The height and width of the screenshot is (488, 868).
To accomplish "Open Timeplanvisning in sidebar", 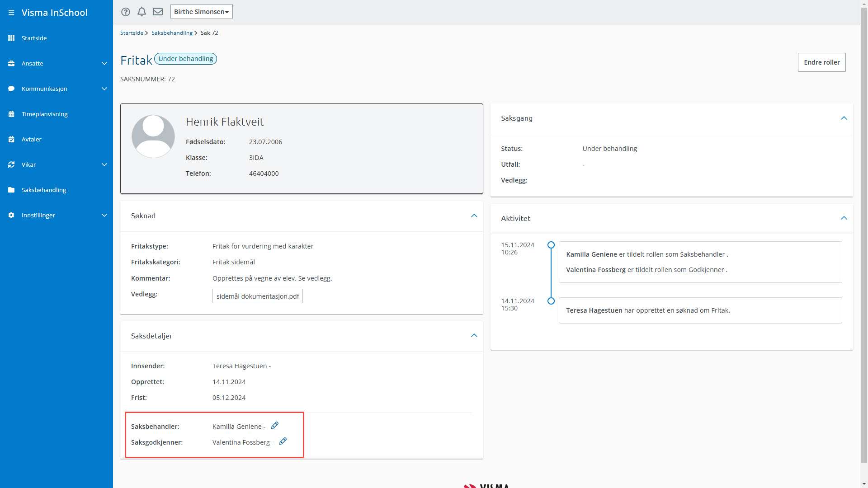I will click(x=44, y=114).
